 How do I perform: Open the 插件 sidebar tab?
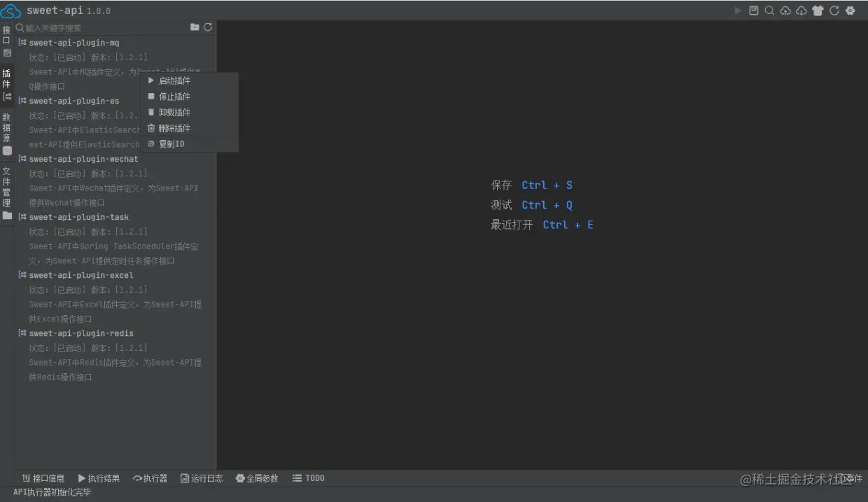coord(7,85)
